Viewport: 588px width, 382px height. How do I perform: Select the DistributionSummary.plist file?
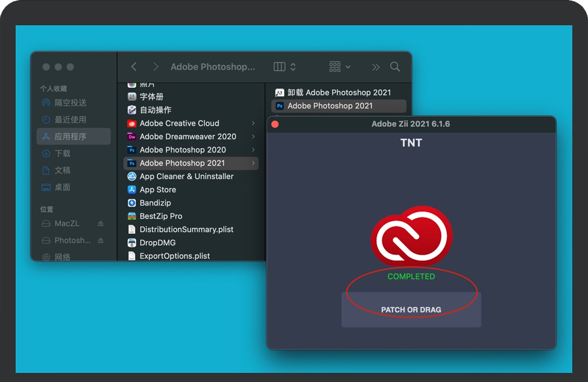coord(191,229)
